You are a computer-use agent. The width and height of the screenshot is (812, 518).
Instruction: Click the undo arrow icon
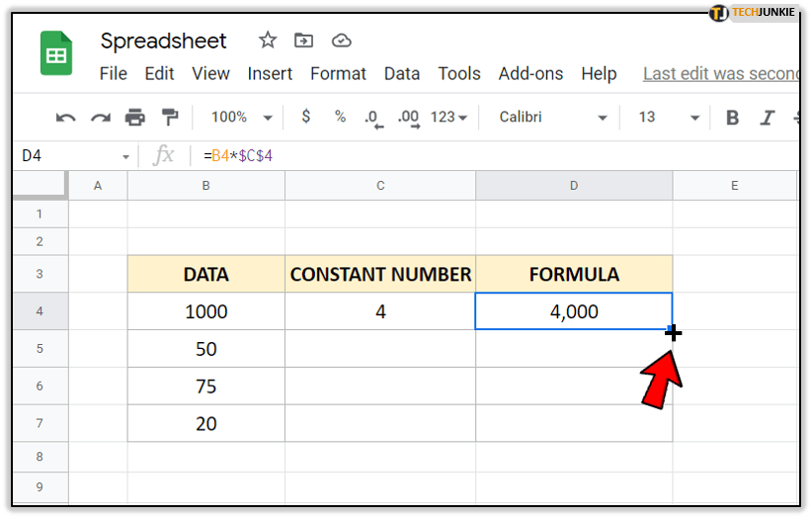66,118
